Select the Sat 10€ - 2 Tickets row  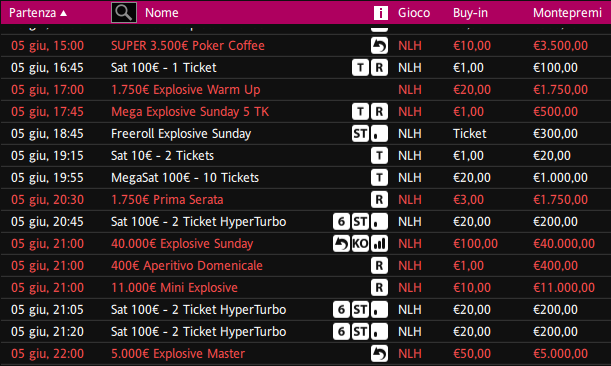[x=306, y=156]
